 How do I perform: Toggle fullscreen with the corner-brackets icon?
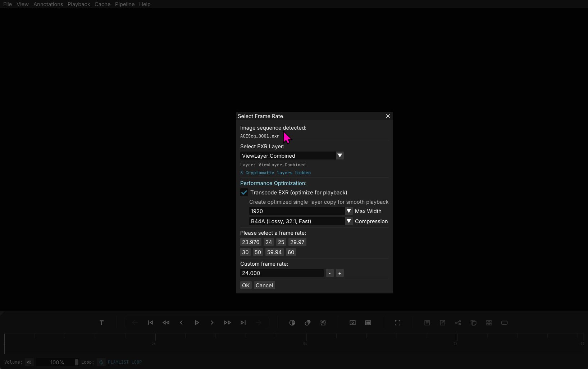point(397,323)
